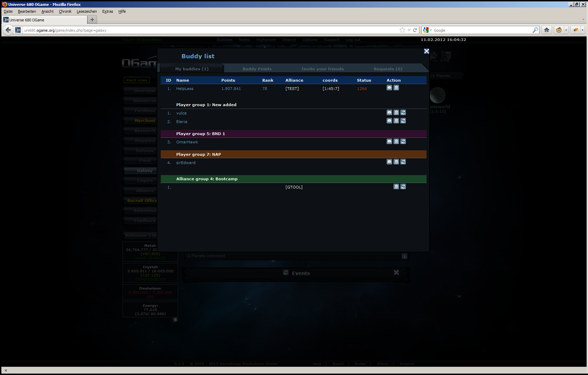The width and height of the screenshot is (588, 375).
Task: Open the Hilfe menu
Action: (122, 11)
